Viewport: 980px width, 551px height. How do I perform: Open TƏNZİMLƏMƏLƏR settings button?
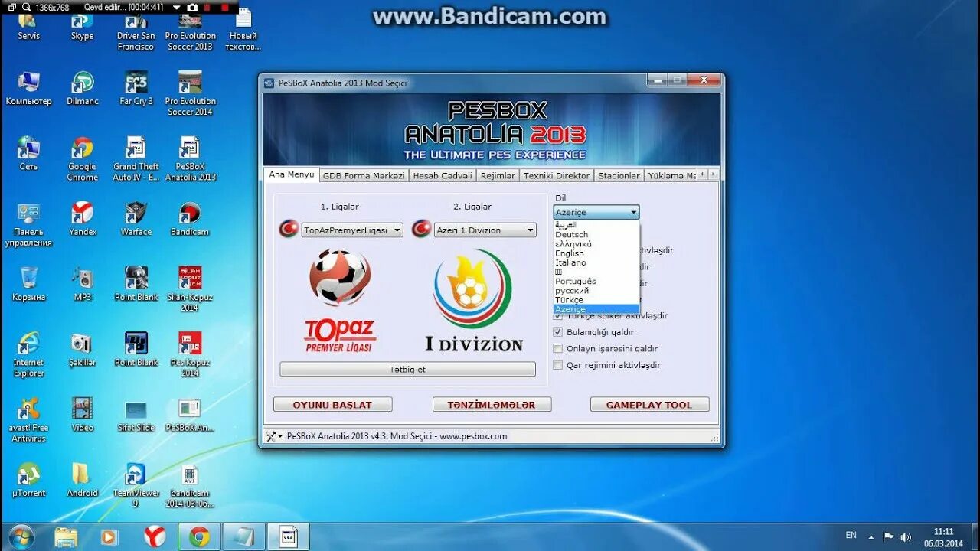click(492, 405)
